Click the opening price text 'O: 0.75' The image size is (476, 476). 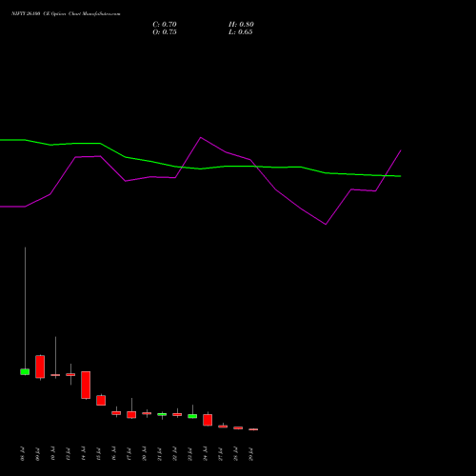coord(165,32)
